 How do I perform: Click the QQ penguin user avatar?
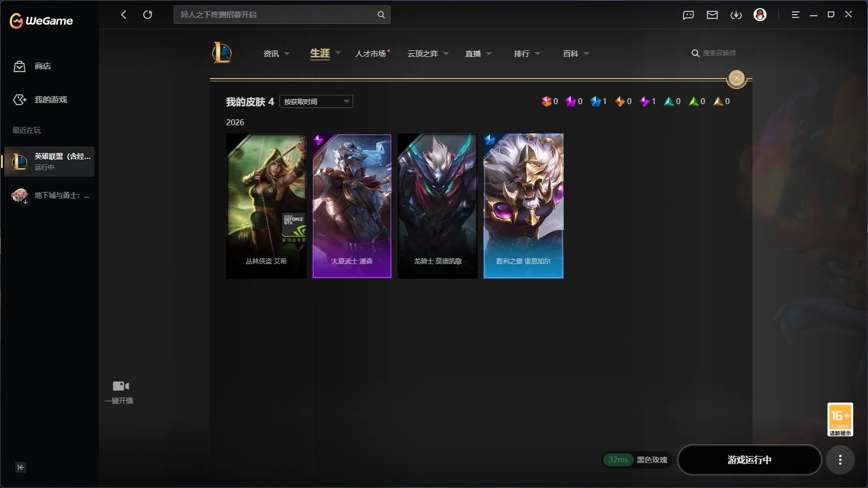pos(760,15)
